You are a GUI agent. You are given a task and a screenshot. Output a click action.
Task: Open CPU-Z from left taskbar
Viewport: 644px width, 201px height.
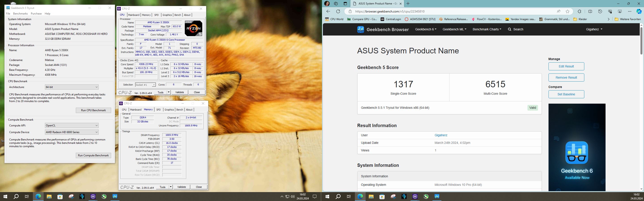(x=93, y=197)
